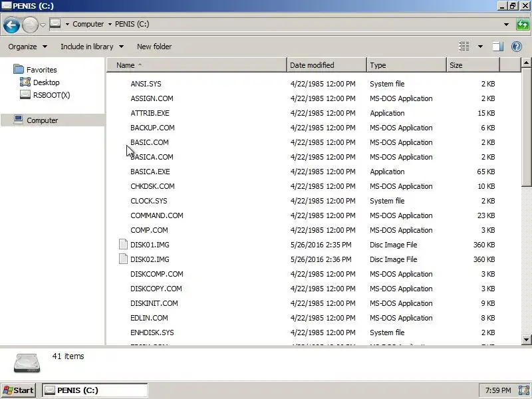Screen dimensions: 532x399
Task: Click PENIS (C:) in the address bar
Action: coord(132,24)
